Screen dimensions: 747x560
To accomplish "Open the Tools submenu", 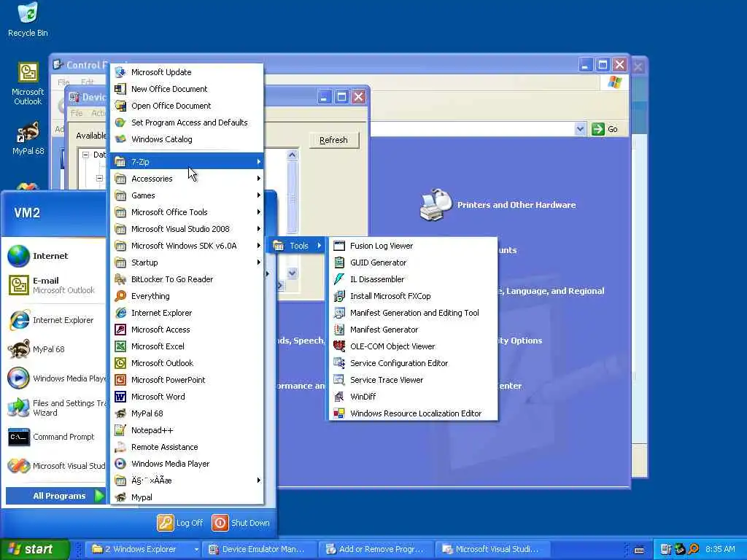I will click(x=297, y=246).
